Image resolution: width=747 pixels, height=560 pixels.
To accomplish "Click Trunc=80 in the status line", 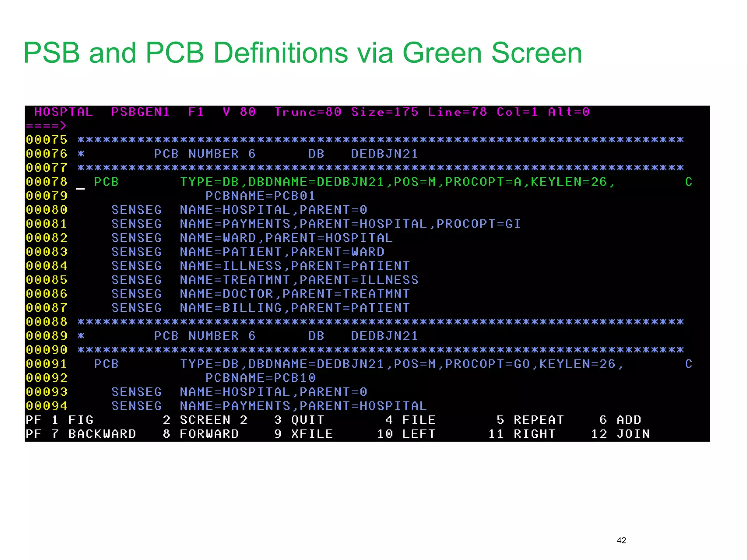I will point(308,112).
